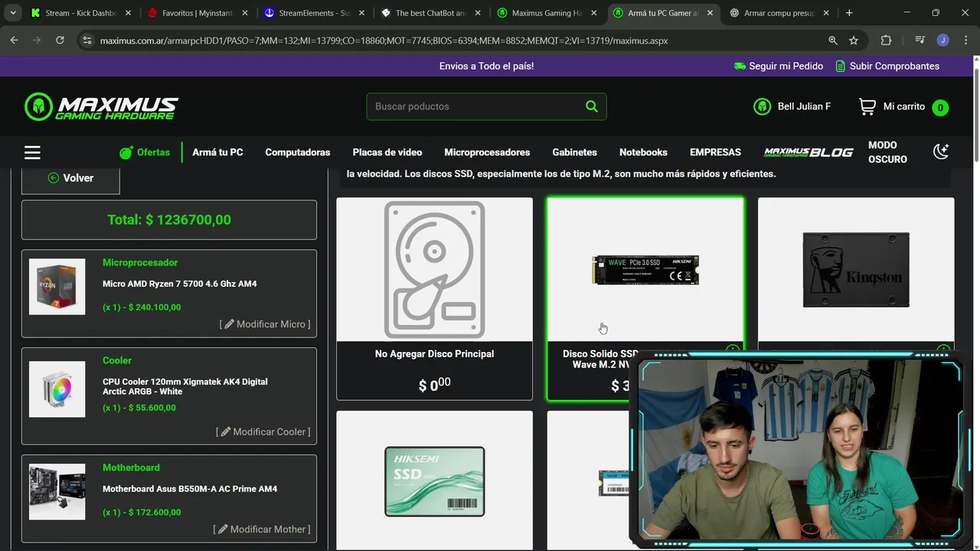The image size is (980, 551).
Task: Click the Maximus Gaming Hardware logo
Action: [x=101, y=107]
